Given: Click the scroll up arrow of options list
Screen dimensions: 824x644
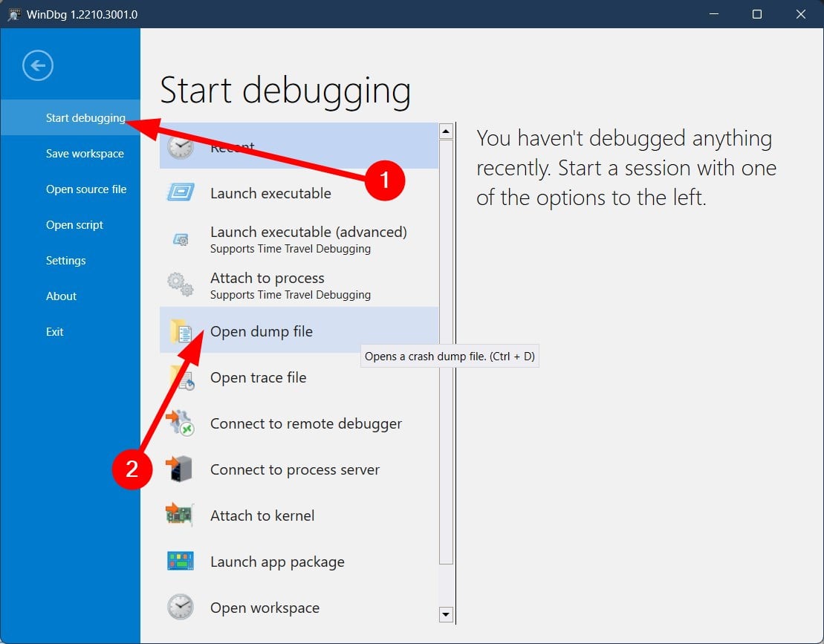Looking at the screenshot, I should point(446,131).
